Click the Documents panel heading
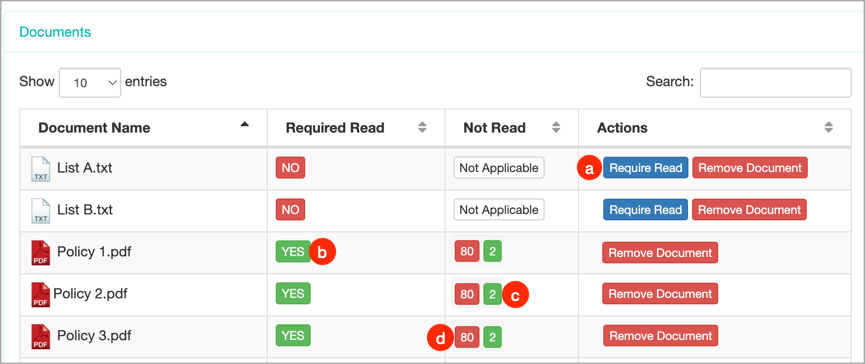The width and height of the screenshot is (865, 364). 55,32
